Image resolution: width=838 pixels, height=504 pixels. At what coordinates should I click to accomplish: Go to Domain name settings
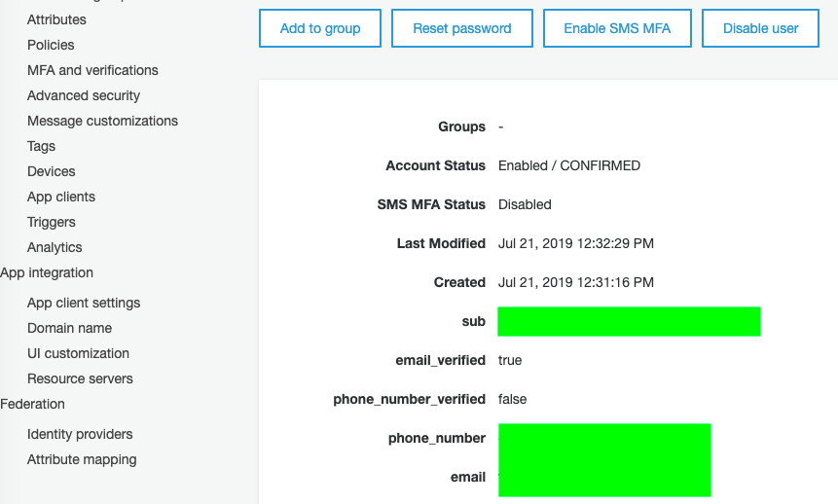click(x=69, y=328)
